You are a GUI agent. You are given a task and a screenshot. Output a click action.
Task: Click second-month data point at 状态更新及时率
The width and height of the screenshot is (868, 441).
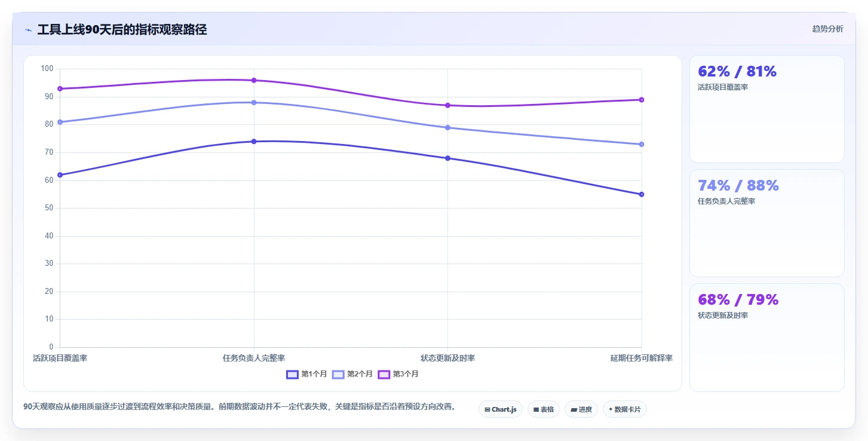447,127
